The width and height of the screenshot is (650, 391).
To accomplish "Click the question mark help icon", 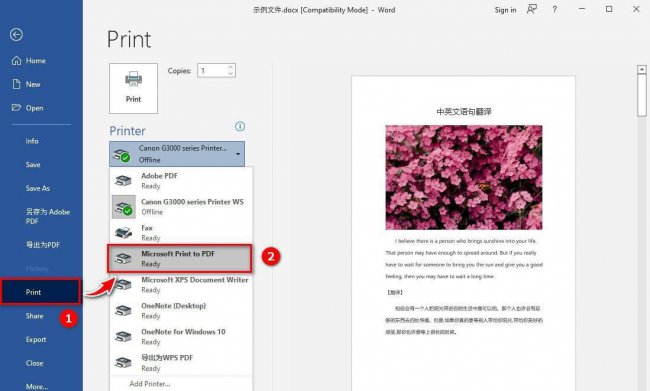I will pos(555,10).
